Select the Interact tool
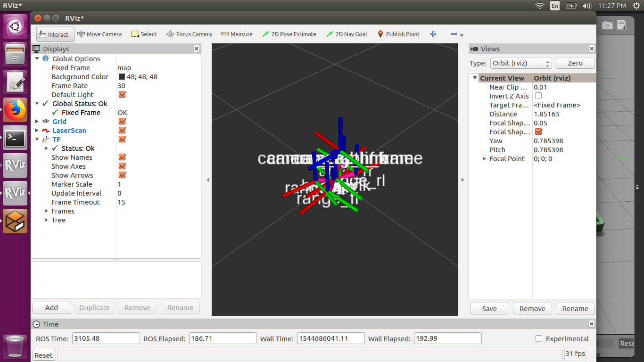 coord(55,34)
